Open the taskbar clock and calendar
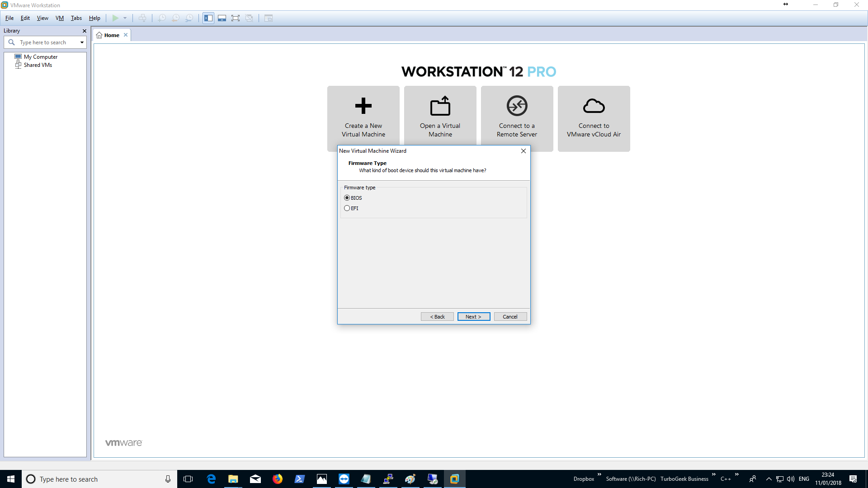This screenshot has height=488, width=868. (x=828, y=479)
